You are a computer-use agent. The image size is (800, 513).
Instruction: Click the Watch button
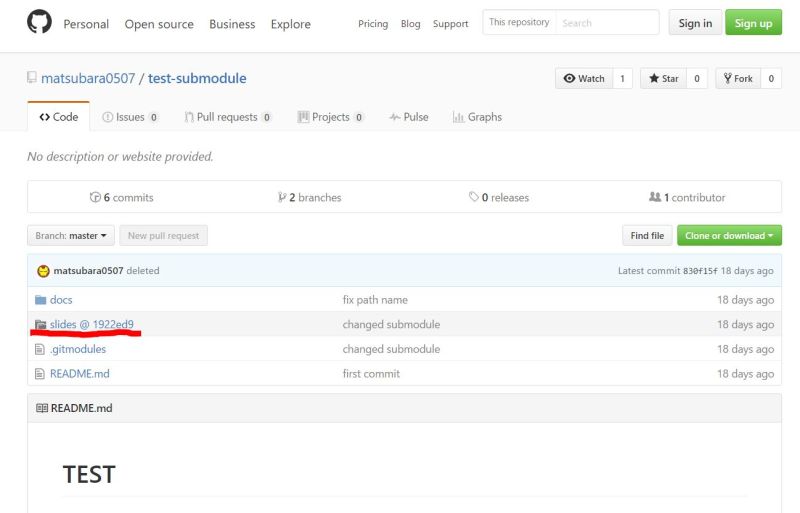[x=584, y=79]
